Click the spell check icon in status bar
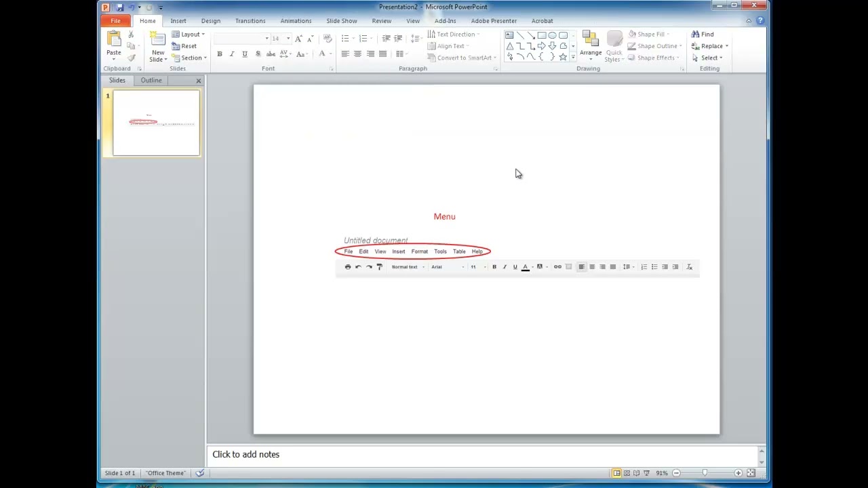Viewport: 868px width, 488px height. point(200,473)
